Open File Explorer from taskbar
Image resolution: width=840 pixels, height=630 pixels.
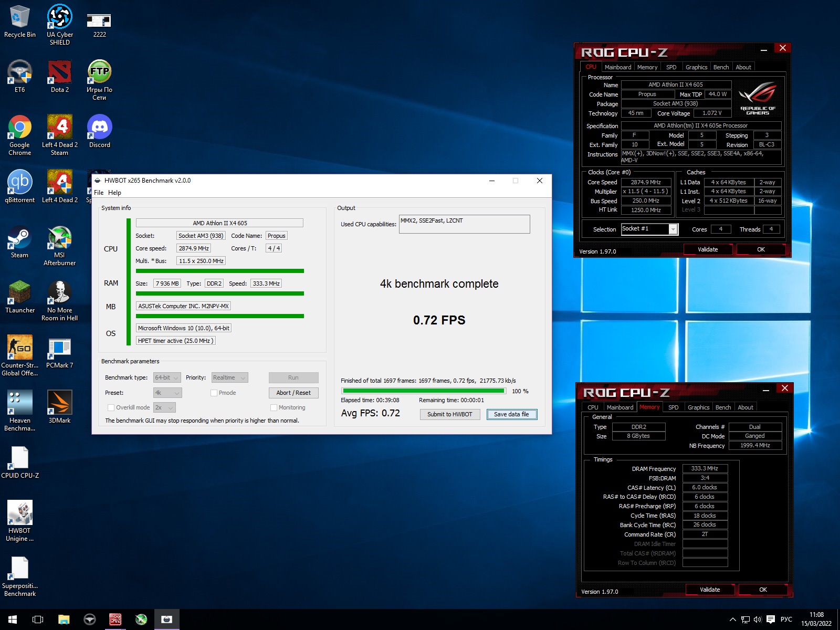point(64,619)
